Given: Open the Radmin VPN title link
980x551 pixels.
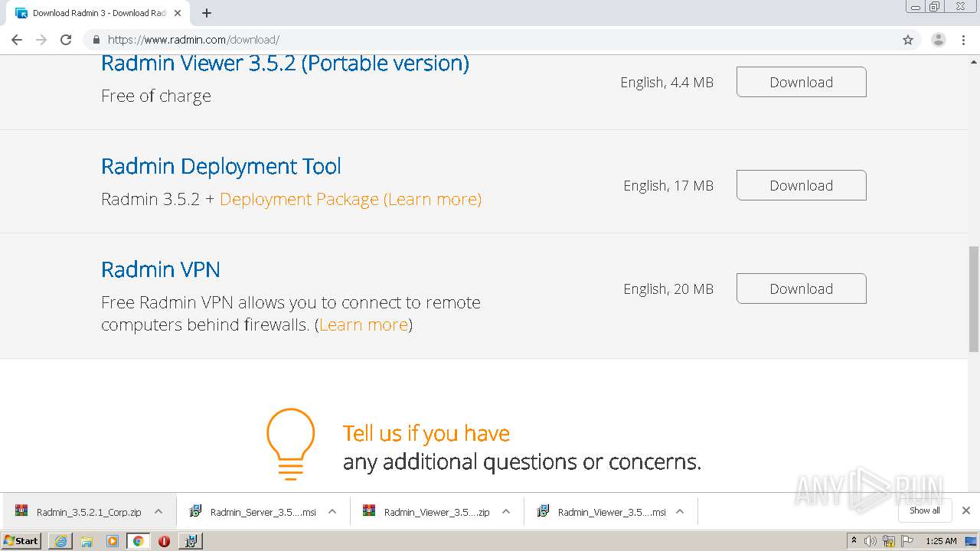Looking at the screenshot, I should click(161, 269).
